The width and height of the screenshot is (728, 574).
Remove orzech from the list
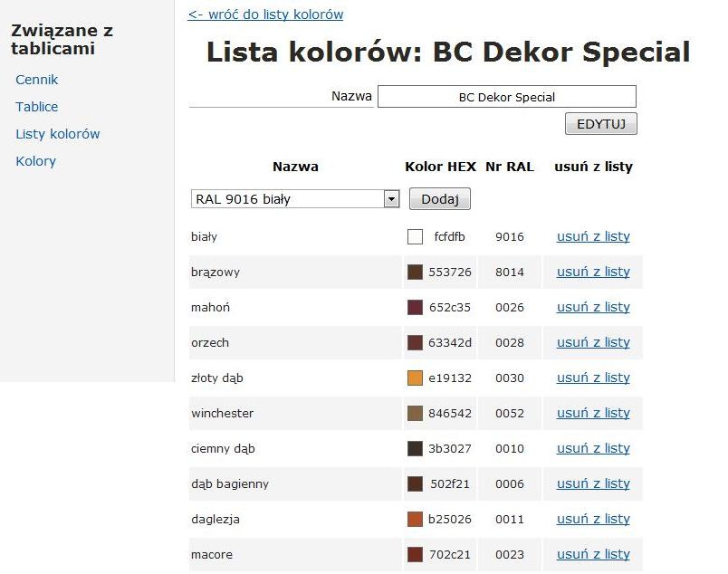(593, 343)
